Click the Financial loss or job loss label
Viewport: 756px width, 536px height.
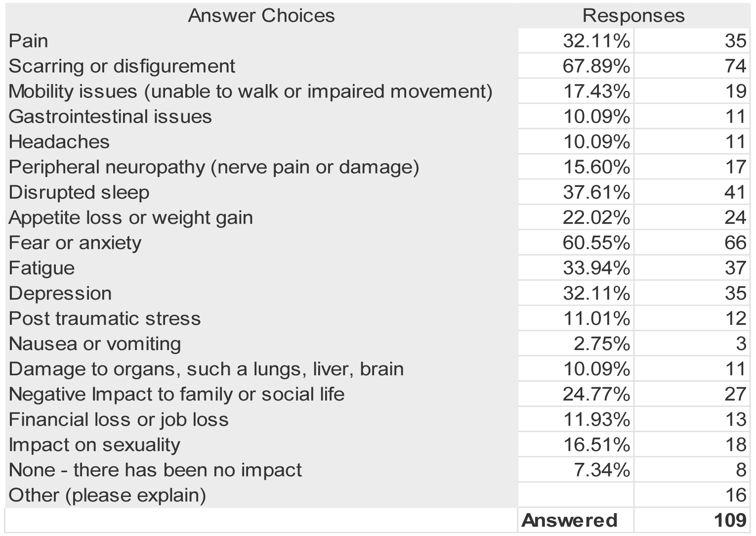(119, 419)
